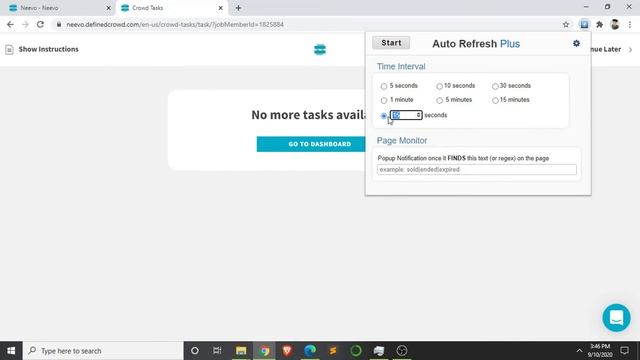Click Chrome icon in taskbar

[264, 351]
